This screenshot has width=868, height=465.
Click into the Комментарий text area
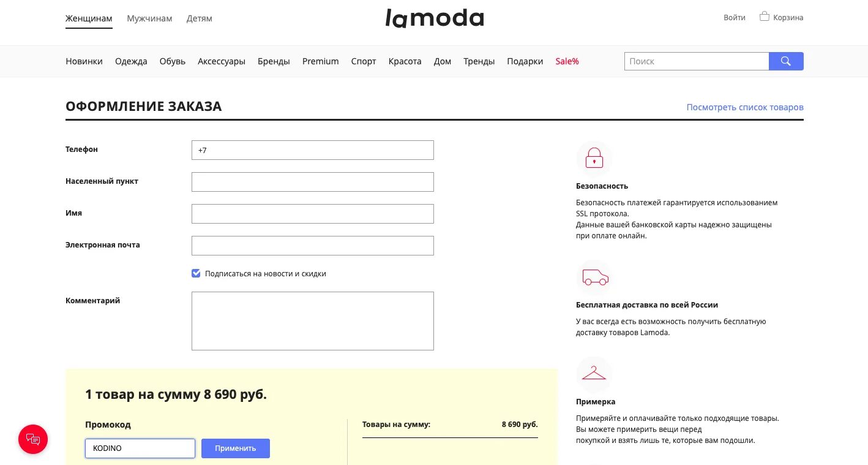point(313,321)
